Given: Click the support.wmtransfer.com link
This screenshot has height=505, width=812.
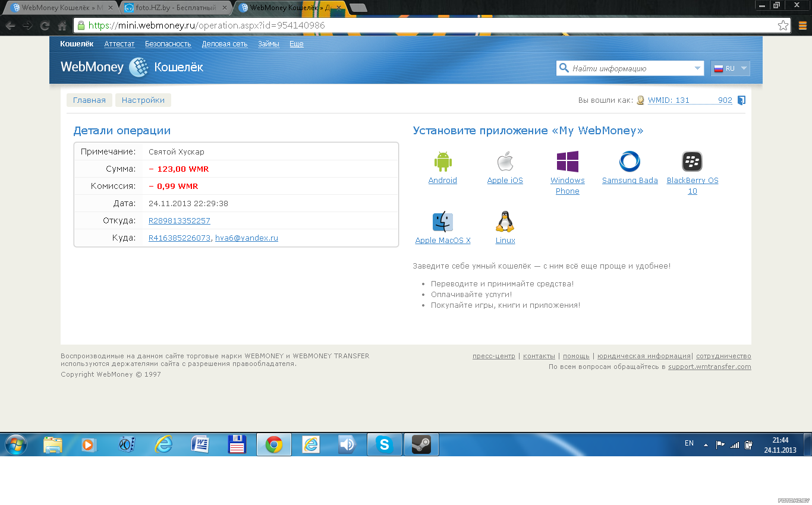Looking at the screenshot, I should coord(710,367).
